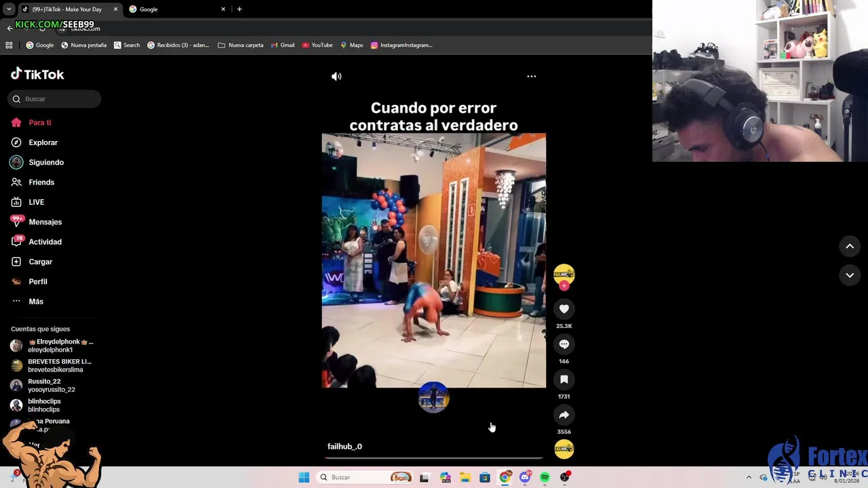Open the Search bookmark
The image size is (868, 488).
tap(127, 45)
